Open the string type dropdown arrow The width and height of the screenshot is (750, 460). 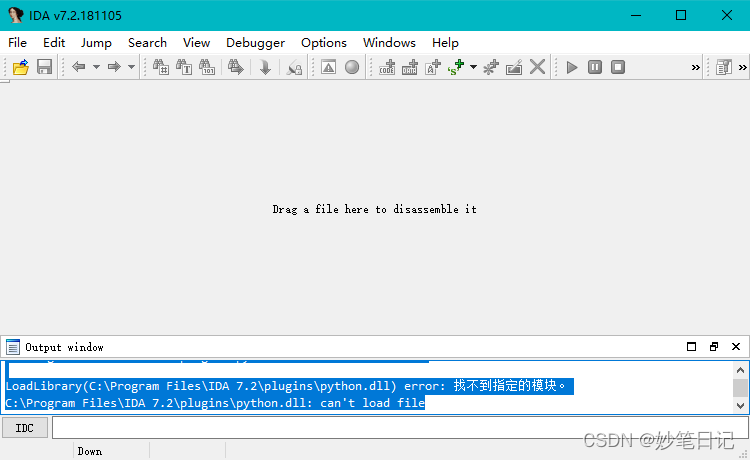coord(473,67)
